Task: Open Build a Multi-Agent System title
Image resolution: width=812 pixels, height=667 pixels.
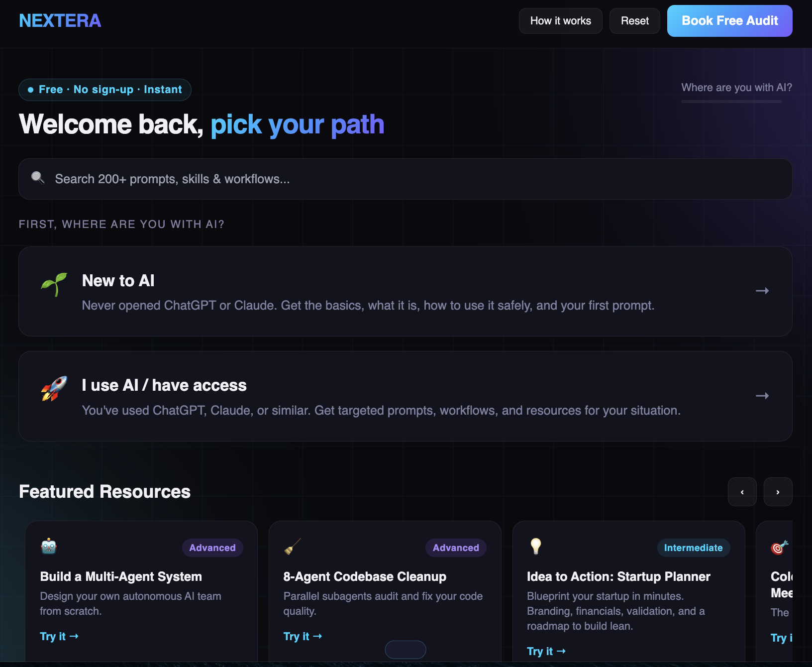Action: point(121,576)
